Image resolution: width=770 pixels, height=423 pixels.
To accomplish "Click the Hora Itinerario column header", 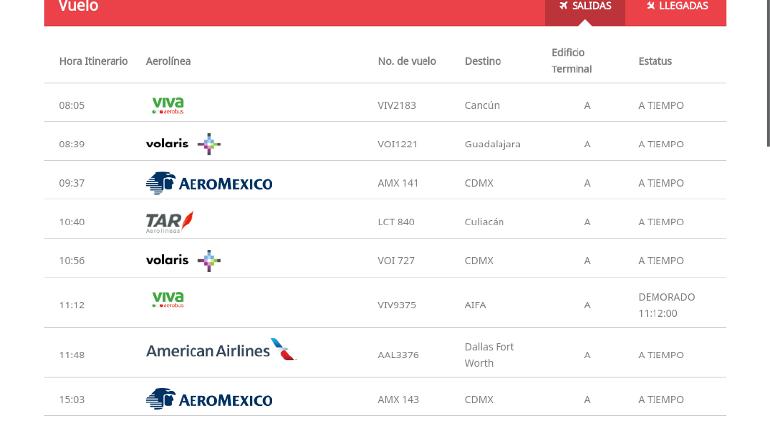I will pyautogui.click(x=93, y=61).
